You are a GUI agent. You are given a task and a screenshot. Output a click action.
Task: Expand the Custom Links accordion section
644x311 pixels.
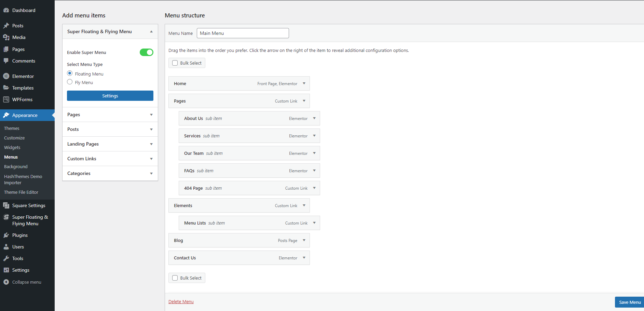(151, 159)
